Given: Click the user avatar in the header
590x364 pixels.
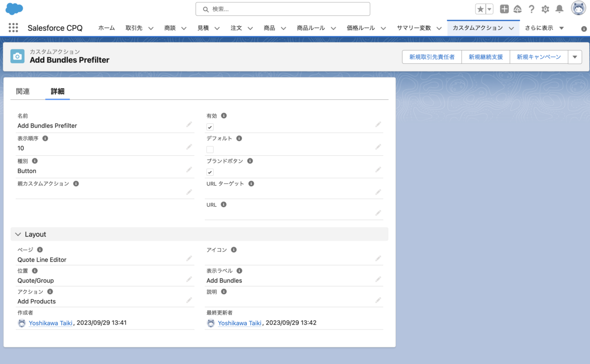Looking at the screenshot, I should 577,8.
